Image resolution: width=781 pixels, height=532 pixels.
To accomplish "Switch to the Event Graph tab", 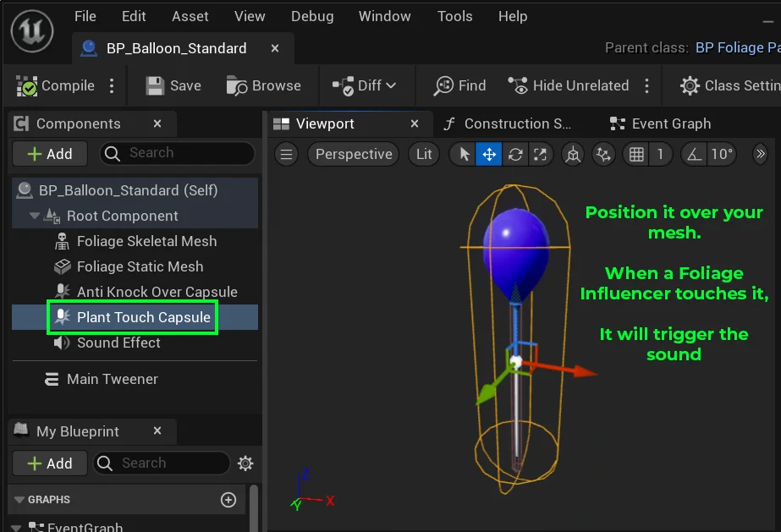I will pyautogui.click(x=661, y=123).
